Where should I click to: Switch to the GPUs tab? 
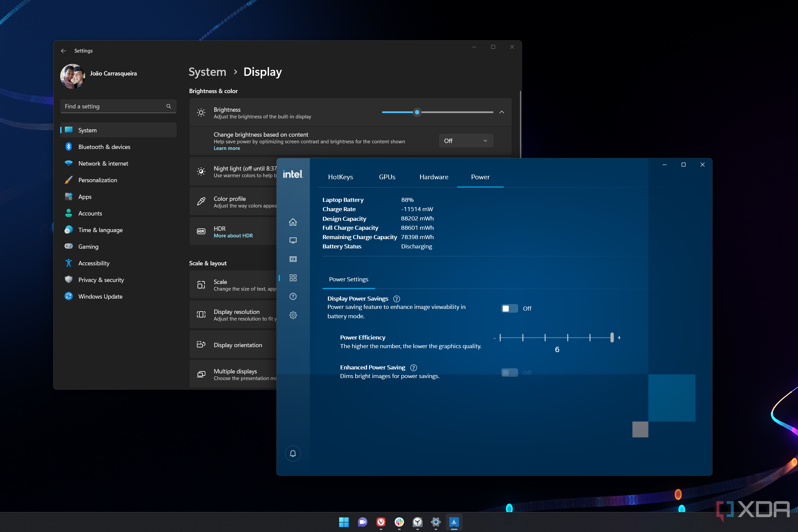[x=386, y=177]
